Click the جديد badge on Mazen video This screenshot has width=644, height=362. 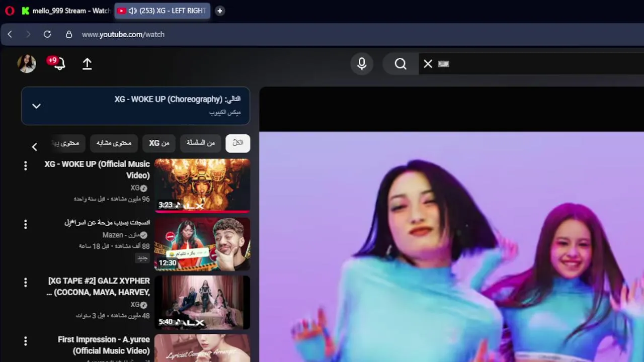tap(143, 257)
